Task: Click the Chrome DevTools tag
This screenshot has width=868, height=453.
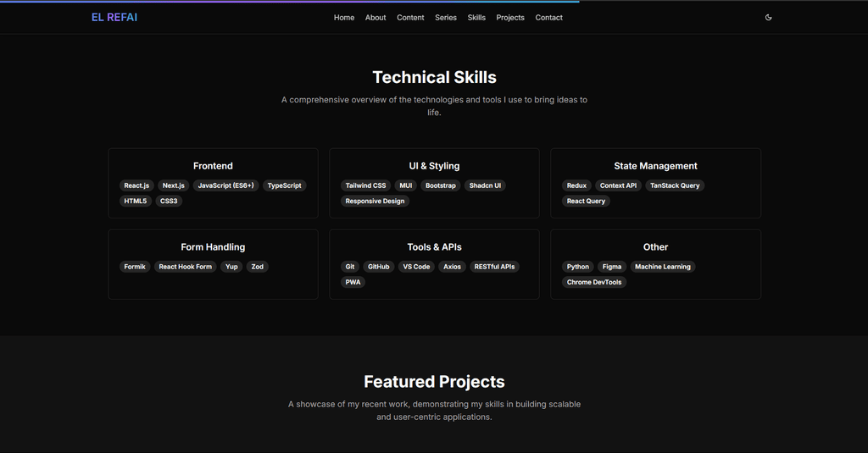Action: click(594, 282)
